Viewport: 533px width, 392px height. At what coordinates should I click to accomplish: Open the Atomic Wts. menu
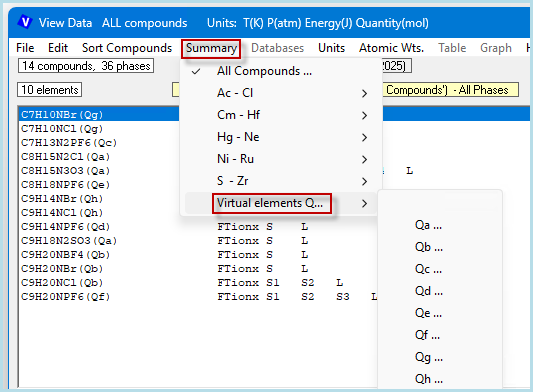[x=391, y=48]
